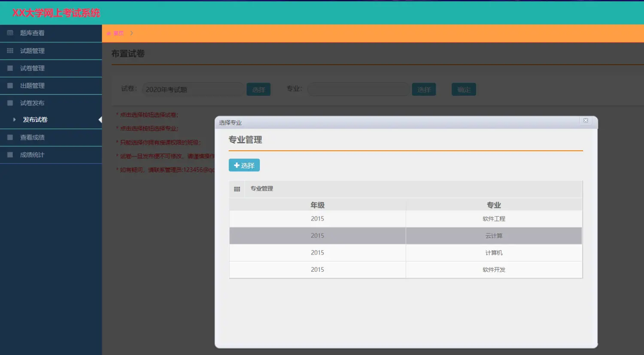
Task: Click 选择 button next to 试卷 field
Action: pos(258,89)
